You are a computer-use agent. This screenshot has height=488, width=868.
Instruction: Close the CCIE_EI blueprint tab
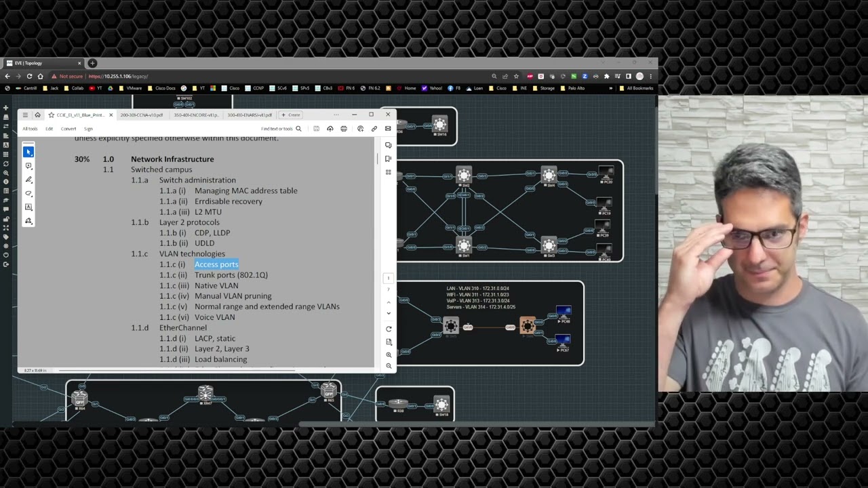coord(111,115)
